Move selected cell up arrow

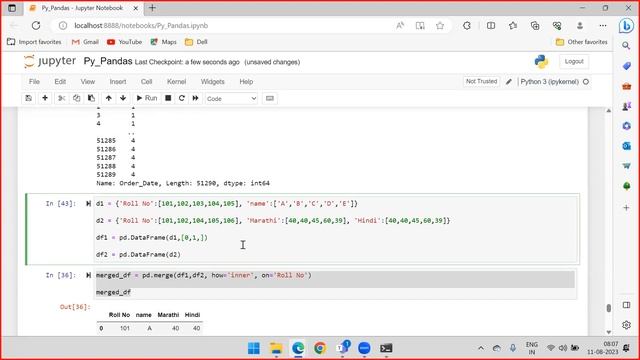click(x=109, y=98)
